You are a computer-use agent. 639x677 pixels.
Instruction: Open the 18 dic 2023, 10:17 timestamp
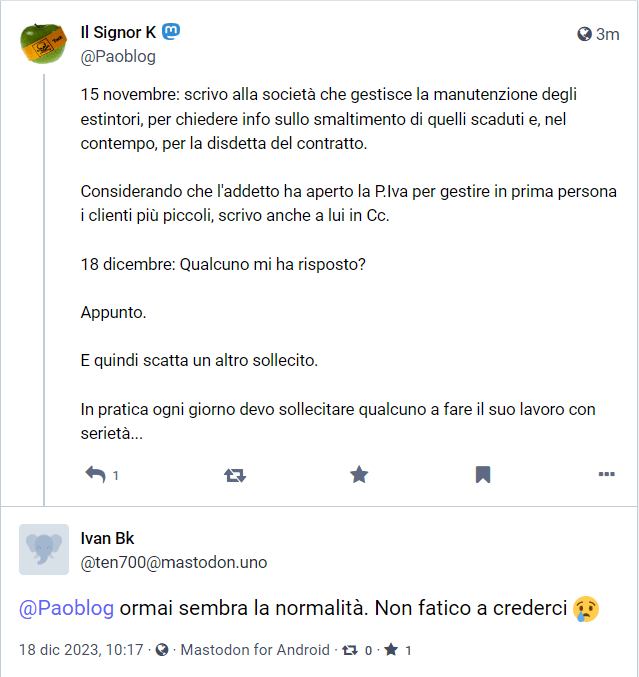81,650
